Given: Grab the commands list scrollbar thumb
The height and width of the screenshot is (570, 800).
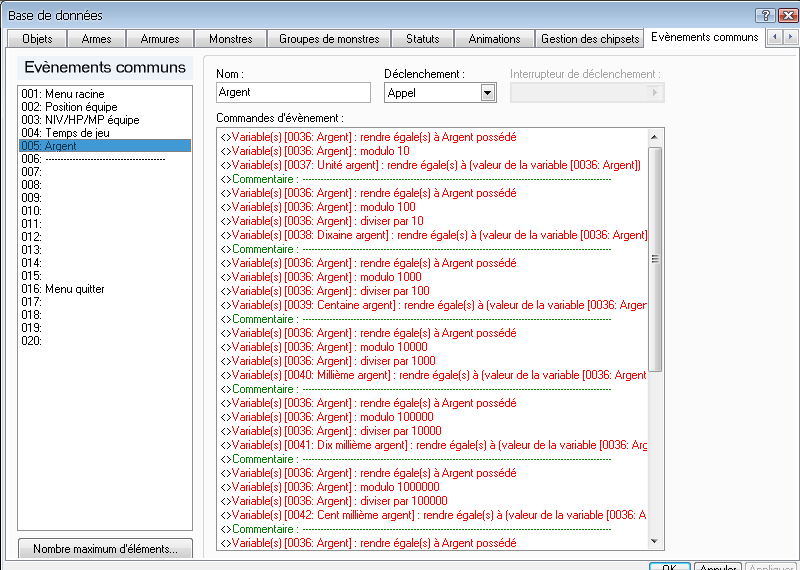Looking at the screenshot, I should click(x=655, y=259).
